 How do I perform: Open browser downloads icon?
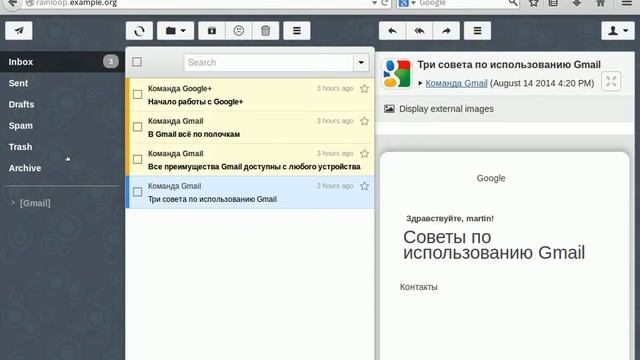pos(576,3)
